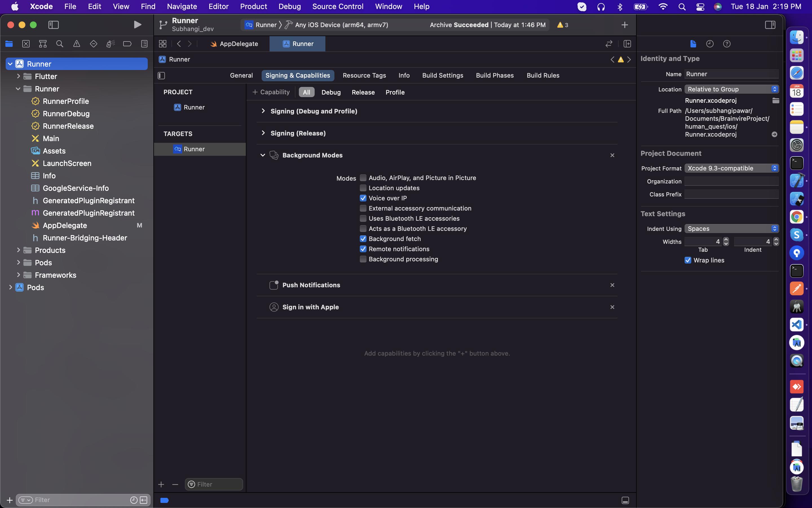The height and width of the screenshot is (508, 812).
Task: Open the Source Control menu
Action: point(337,6)
